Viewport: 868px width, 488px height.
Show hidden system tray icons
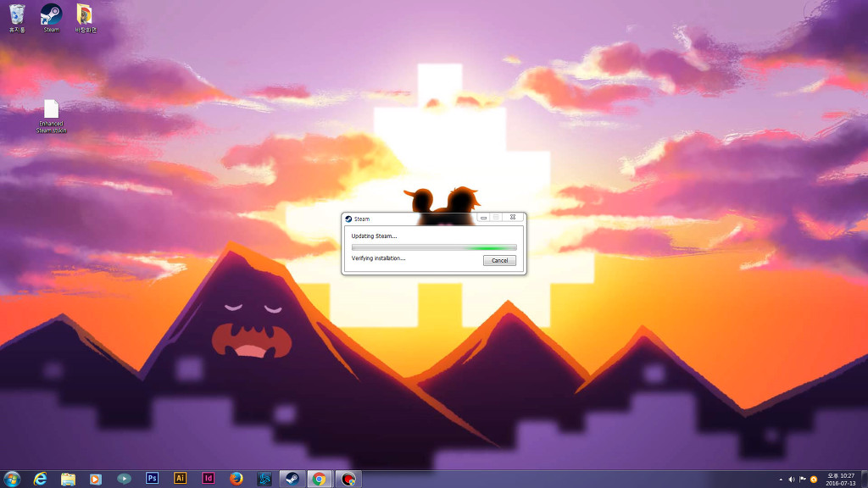pos(781,480)
